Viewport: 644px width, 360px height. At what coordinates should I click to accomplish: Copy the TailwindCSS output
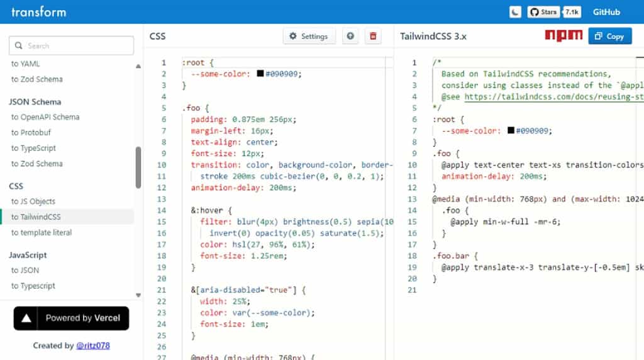click(610, 36)
